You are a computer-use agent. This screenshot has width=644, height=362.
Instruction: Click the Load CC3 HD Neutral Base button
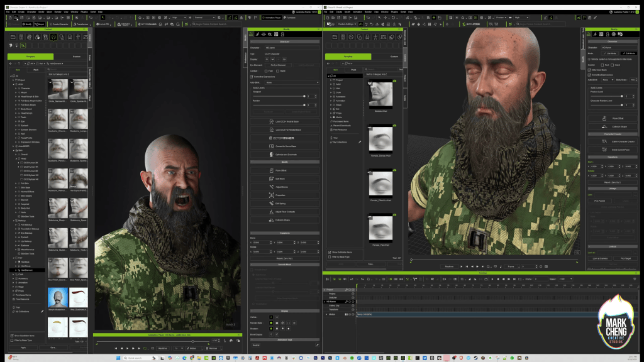tap(285, 129)
